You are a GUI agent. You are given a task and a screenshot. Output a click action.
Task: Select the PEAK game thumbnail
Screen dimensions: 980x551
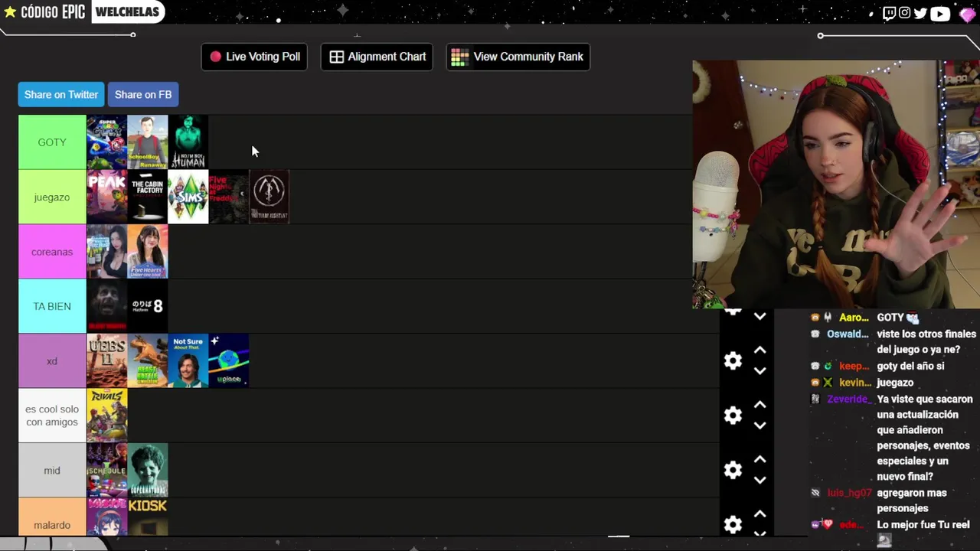106,197
